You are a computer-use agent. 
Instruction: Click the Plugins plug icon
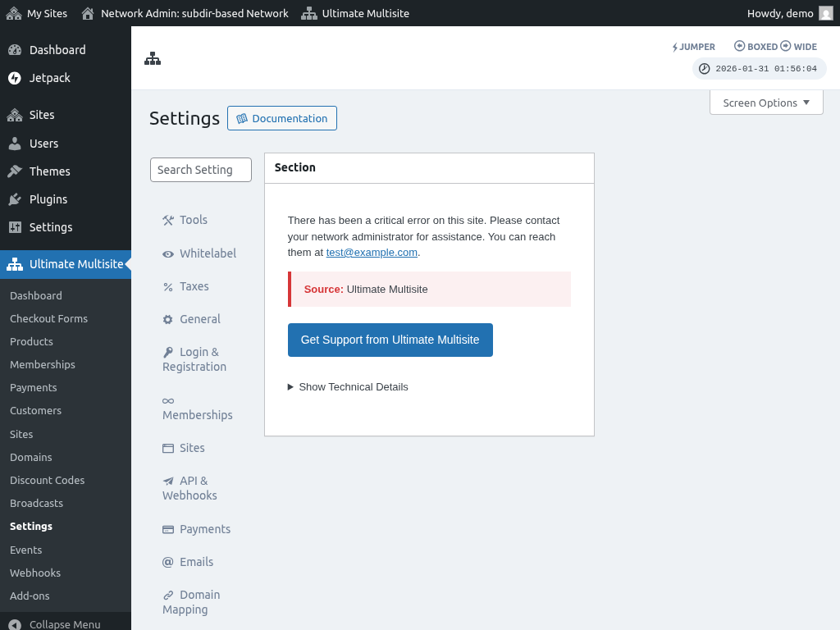[x=15, y=199]
